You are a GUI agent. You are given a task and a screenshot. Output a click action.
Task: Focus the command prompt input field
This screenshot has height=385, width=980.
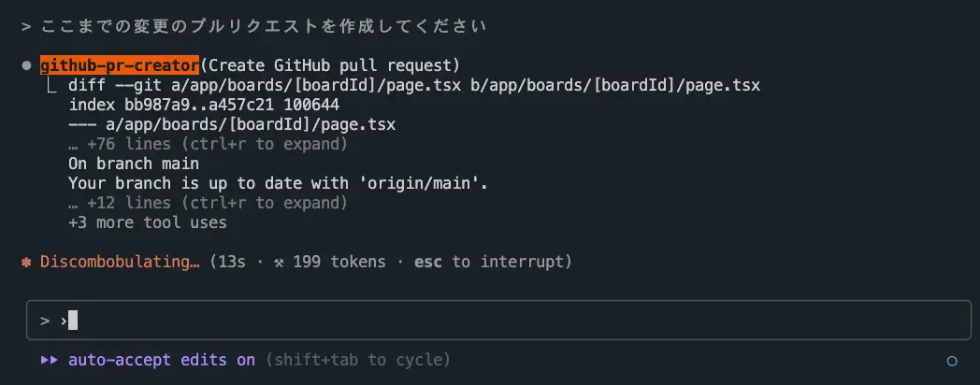(x=498, y=320)
